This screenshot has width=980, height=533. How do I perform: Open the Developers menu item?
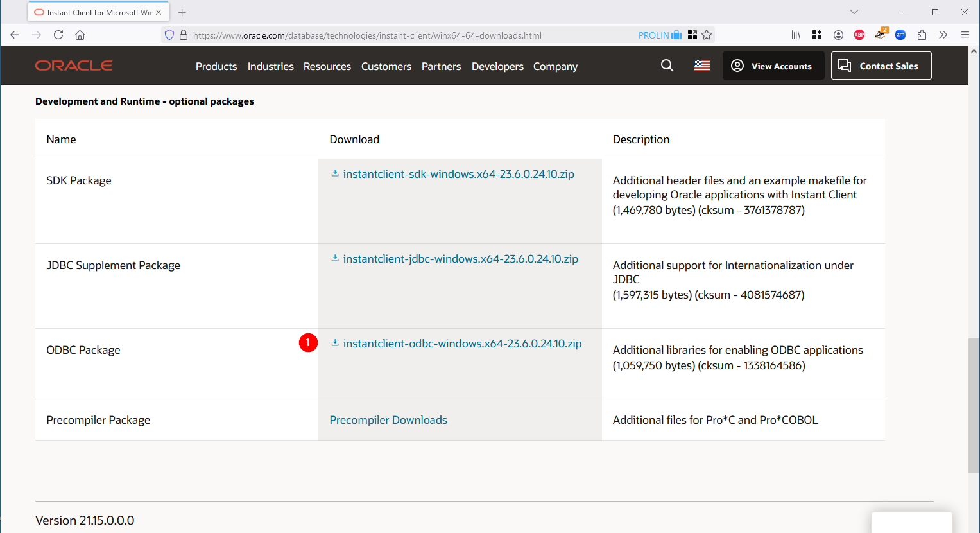[497, 66]
